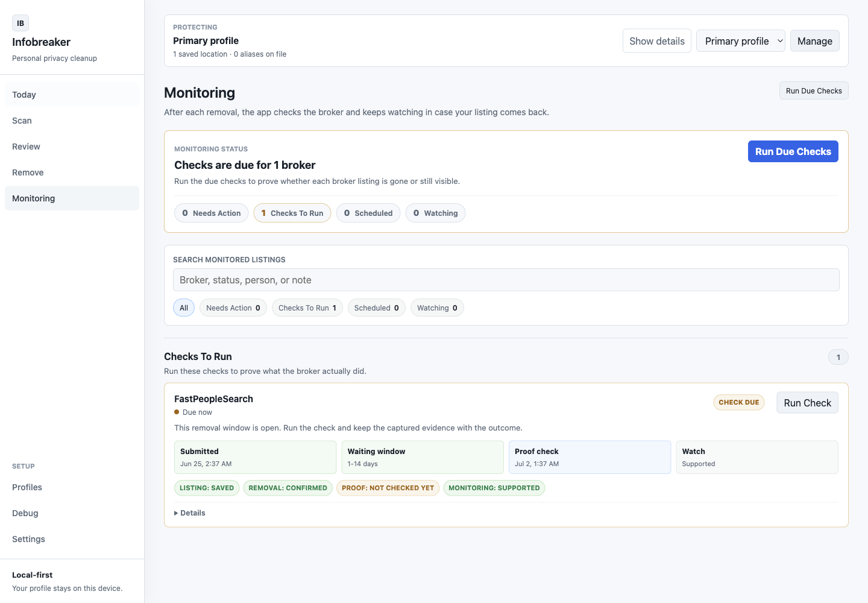The height and width of the screenshot is (603, 868).
Task: Click the Submitted Jun 25 step card
Action: (x=255, y=457)
